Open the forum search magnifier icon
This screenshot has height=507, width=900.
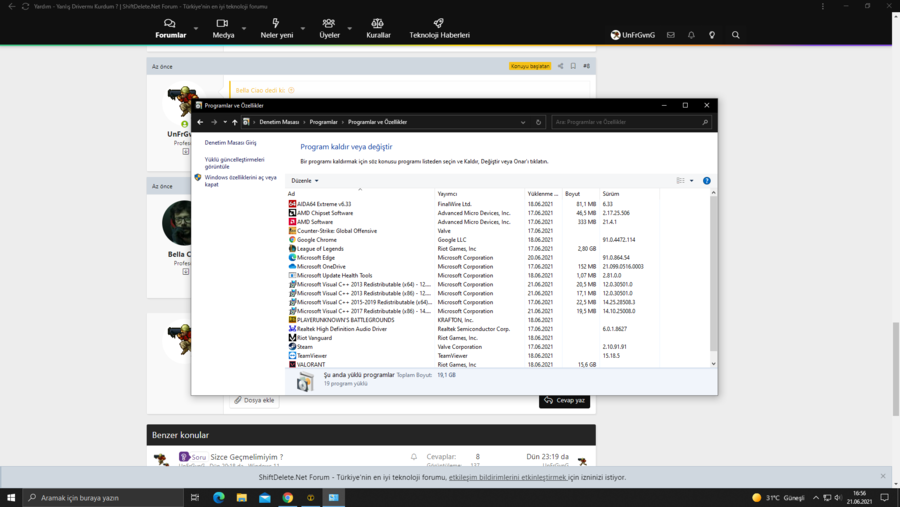[x=735, y=35]
